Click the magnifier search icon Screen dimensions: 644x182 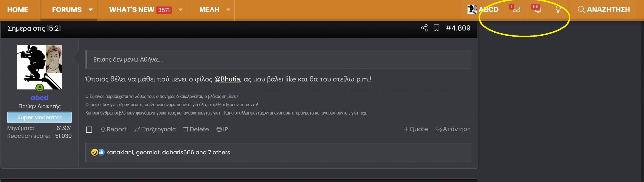pos(581,9)
